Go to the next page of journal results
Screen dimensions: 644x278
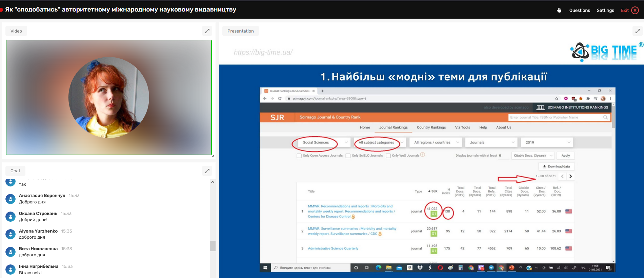click(571, 176)
